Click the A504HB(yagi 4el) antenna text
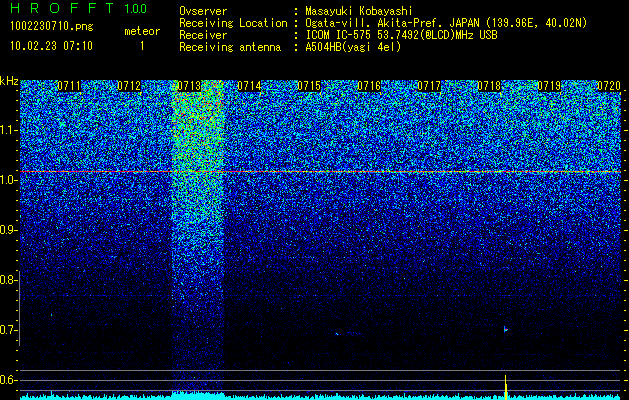The image size is (629, 400). click(x=353, y=47)
